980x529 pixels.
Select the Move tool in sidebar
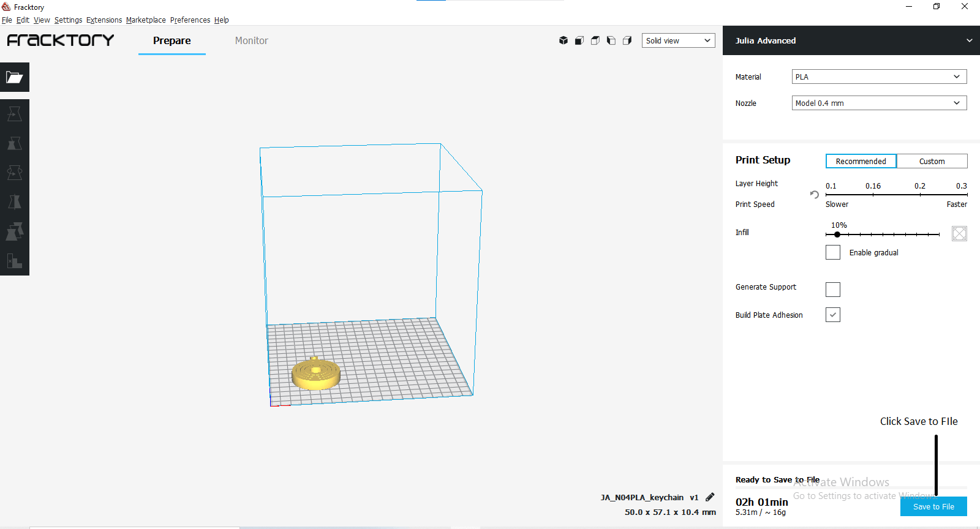[15, 114]
